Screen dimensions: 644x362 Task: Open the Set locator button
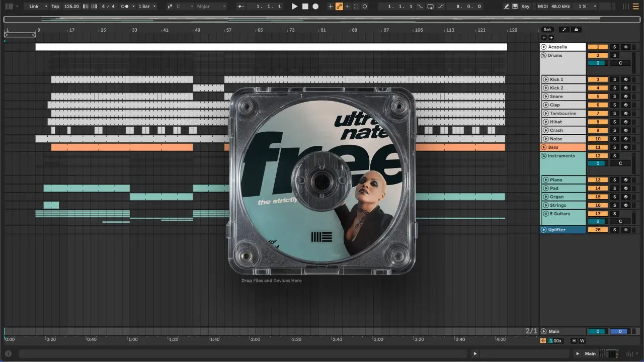pyautogui.click(x=547, y=30)
